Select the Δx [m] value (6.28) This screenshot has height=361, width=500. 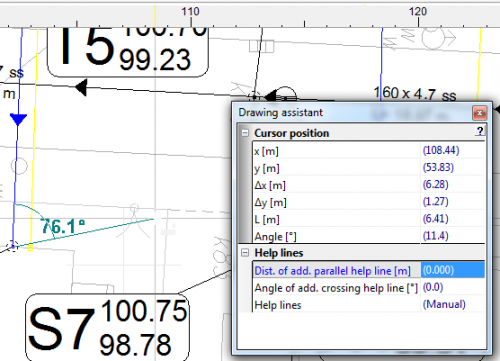pyautogui.click(x=453, y=185)
